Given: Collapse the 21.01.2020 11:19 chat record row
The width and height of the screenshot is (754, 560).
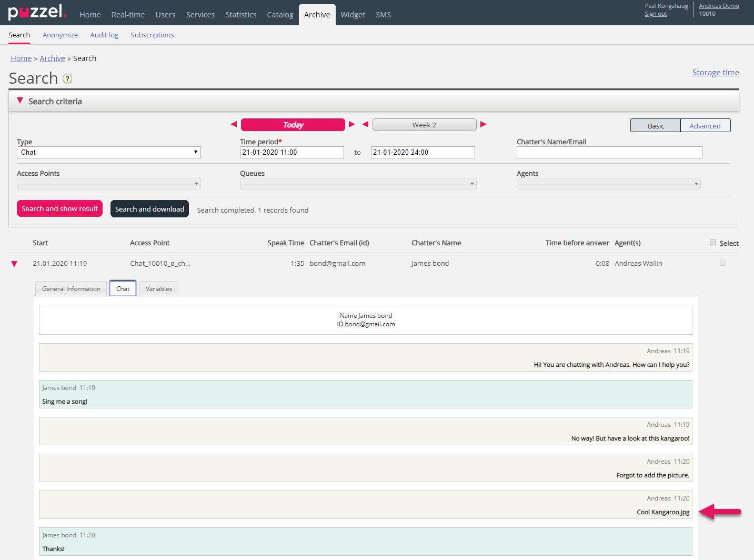Looking at the screenshot, I should pos(14,264).
